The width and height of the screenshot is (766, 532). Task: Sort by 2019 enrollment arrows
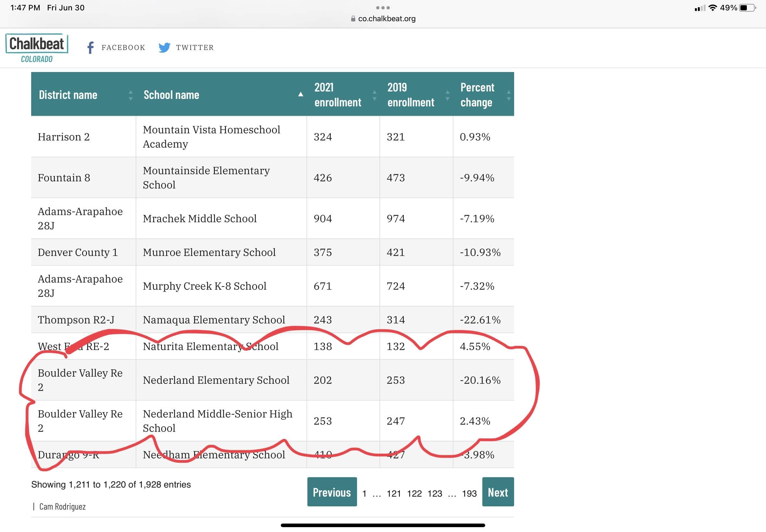448,95
